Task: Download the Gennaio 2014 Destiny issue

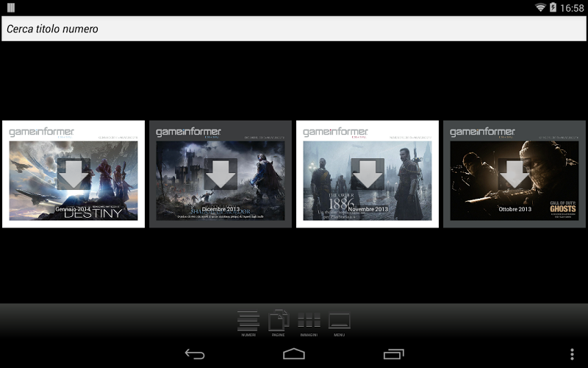Action: [73, 174]
